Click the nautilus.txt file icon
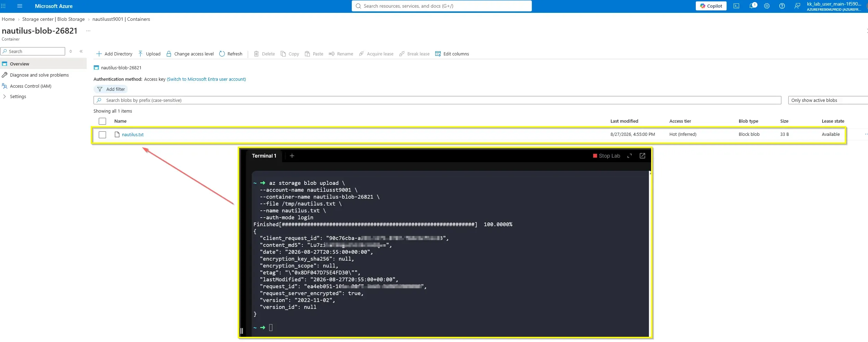The width and height of the screenshot is (868, 342). pos(117,134)
